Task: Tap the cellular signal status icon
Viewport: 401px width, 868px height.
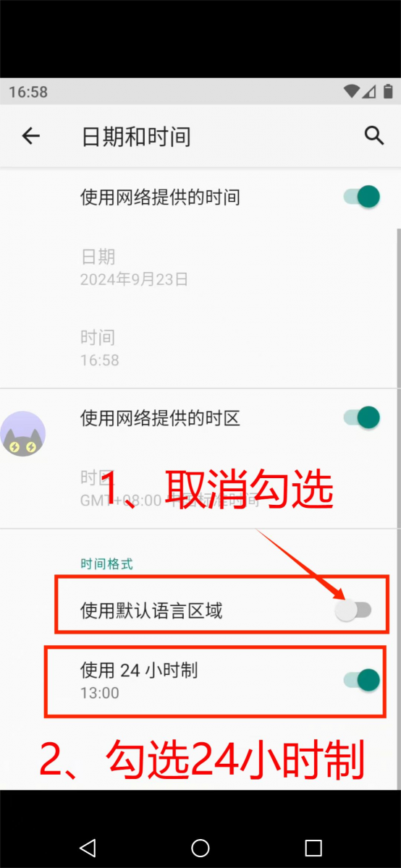Action: (370, 91)
